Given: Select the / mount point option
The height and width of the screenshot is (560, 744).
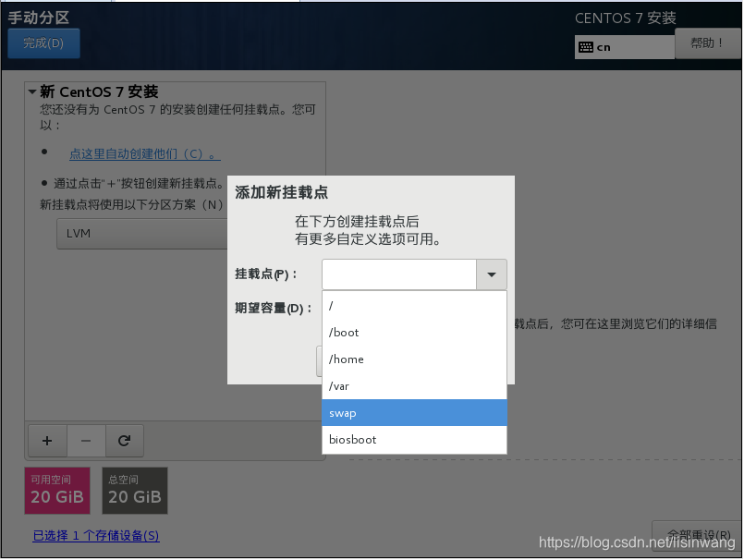Looking at the screenshot, I should point(414,306).
